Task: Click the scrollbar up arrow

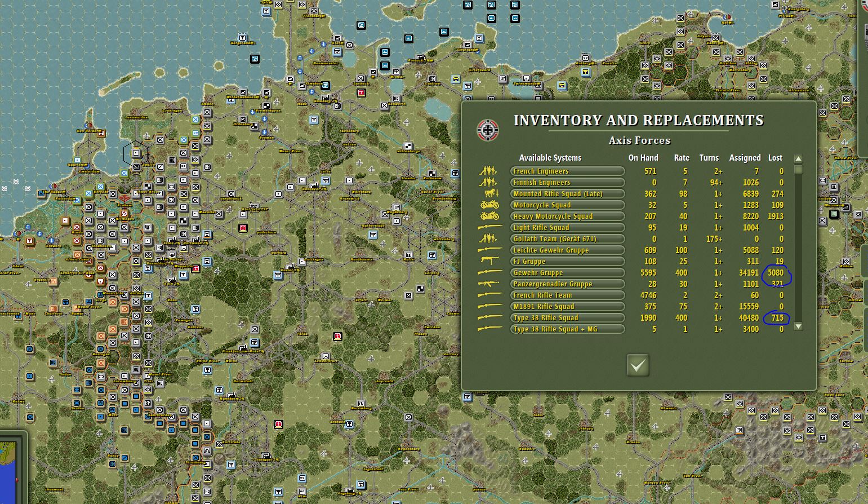Action: pyautogui.click(x=798, y=158)
